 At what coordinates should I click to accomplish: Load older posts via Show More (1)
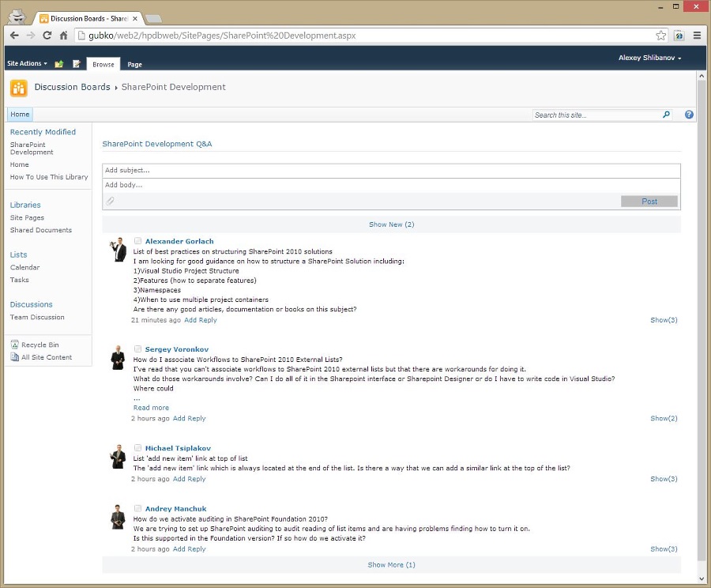(x=391, y=565)
